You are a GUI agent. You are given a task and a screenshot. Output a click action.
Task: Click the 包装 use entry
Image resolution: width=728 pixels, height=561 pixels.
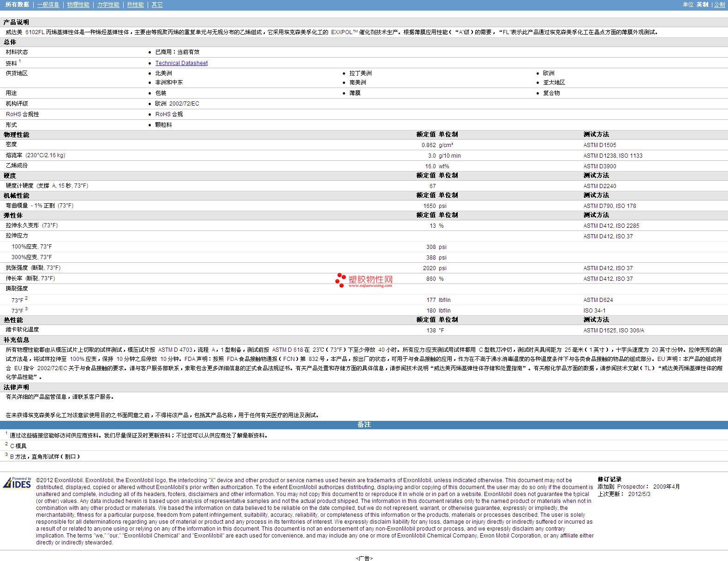pos(161,93)
